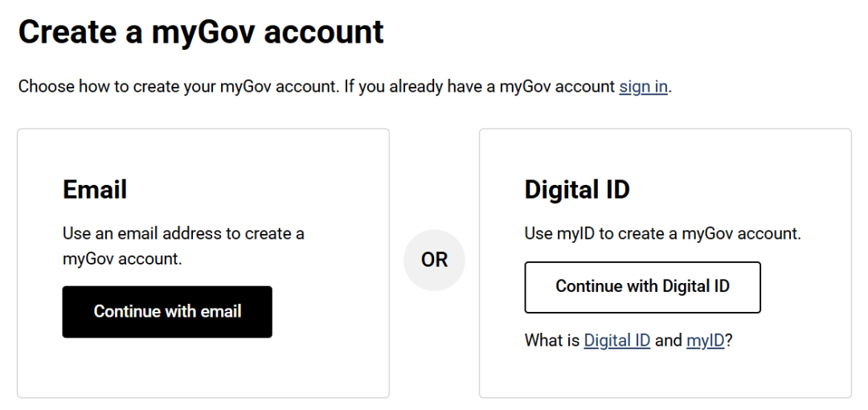
Task: Click the question mark after the myID link
Action: (729, 340)
